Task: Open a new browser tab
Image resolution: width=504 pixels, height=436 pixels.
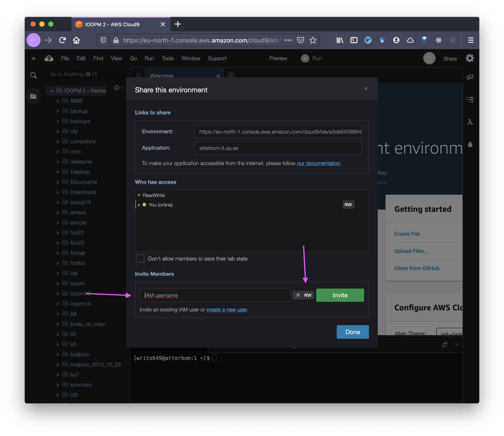Action: 178,24
